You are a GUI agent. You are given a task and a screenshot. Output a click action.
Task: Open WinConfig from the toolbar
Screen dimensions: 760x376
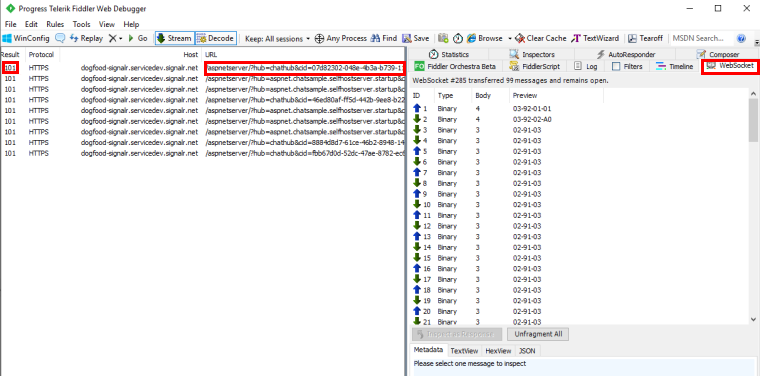coord(26,38)
